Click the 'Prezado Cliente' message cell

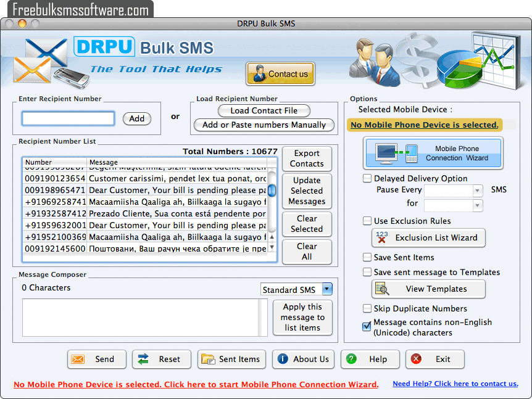click(x=177, y=213)
